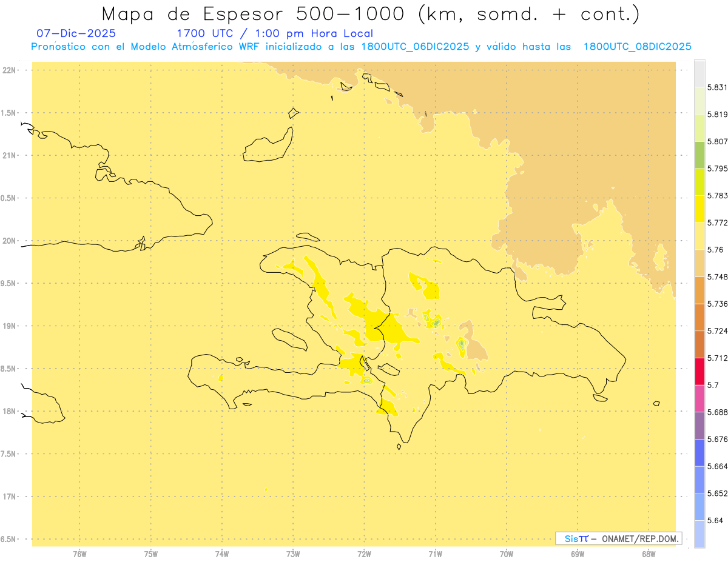Click the '5.688' colorbar value

point(717,412)
